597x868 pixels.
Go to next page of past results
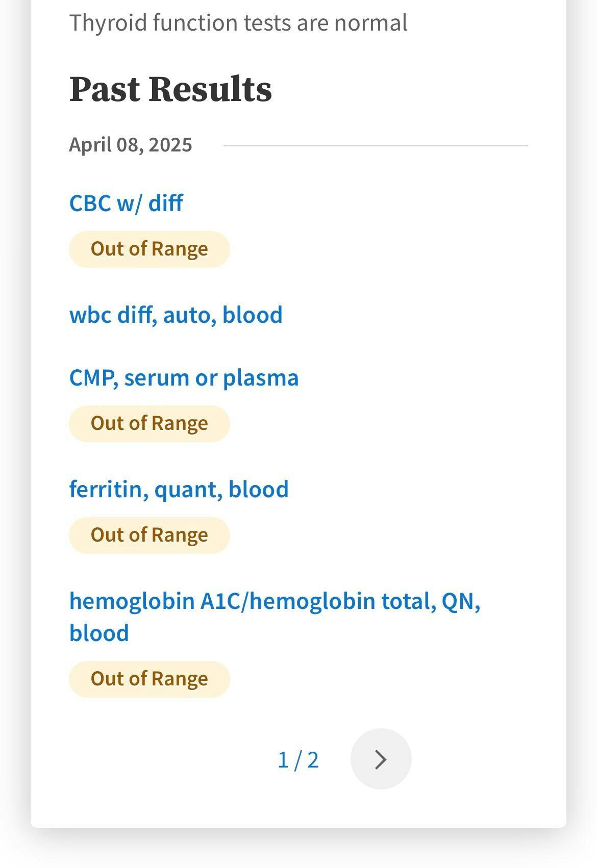click(x=381, y=759)
